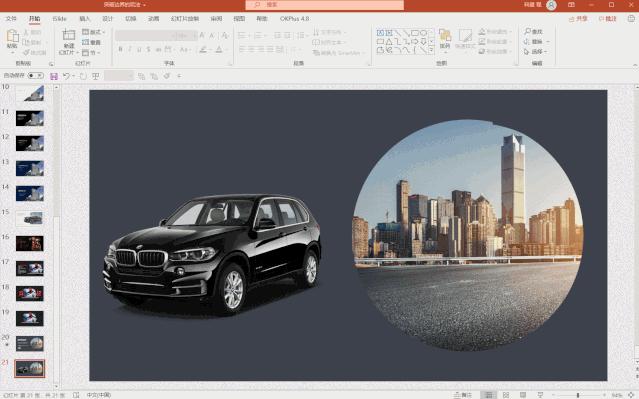This screenshot has width=639, height=399.
Task: Click the Fit slide to window icon
Action: (631, 395)
